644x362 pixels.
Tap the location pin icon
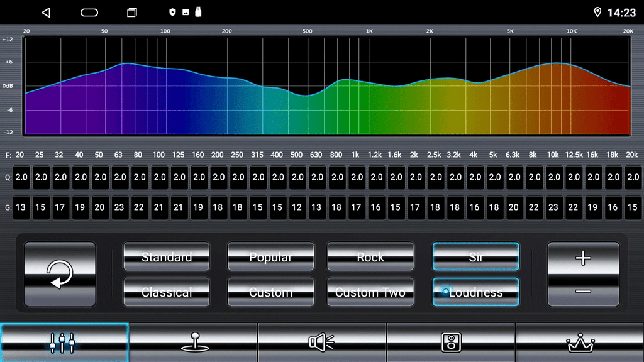[597, 13]
